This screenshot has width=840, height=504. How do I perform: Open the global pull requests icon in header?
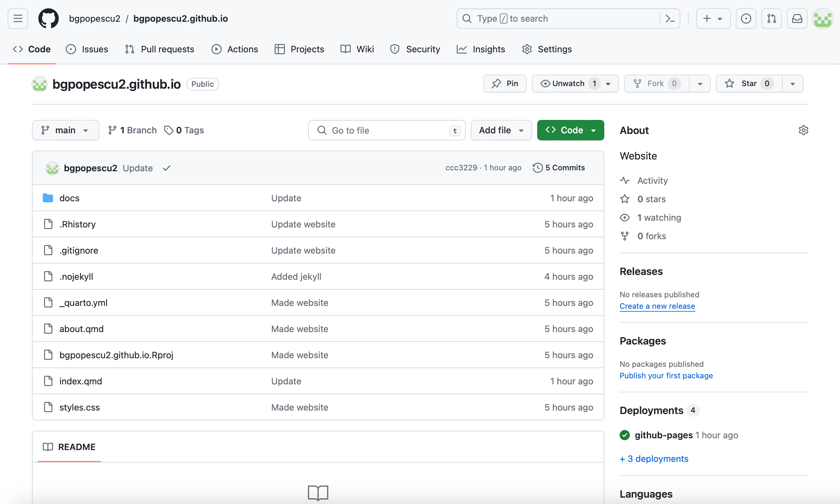pos(771,18)
